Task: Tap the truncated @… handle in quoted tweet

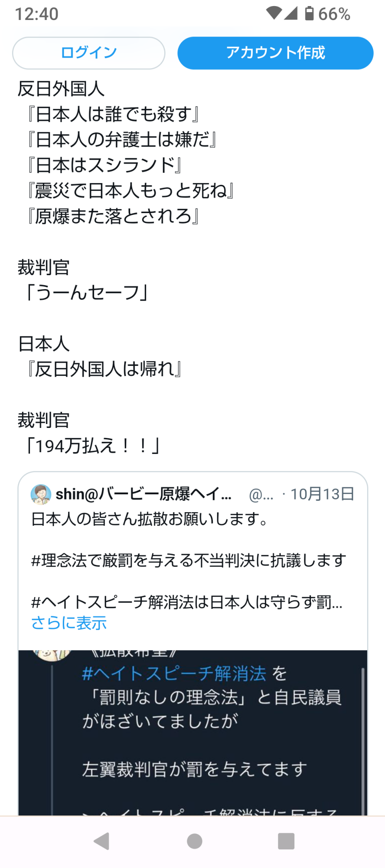Action: pos(261,495)
